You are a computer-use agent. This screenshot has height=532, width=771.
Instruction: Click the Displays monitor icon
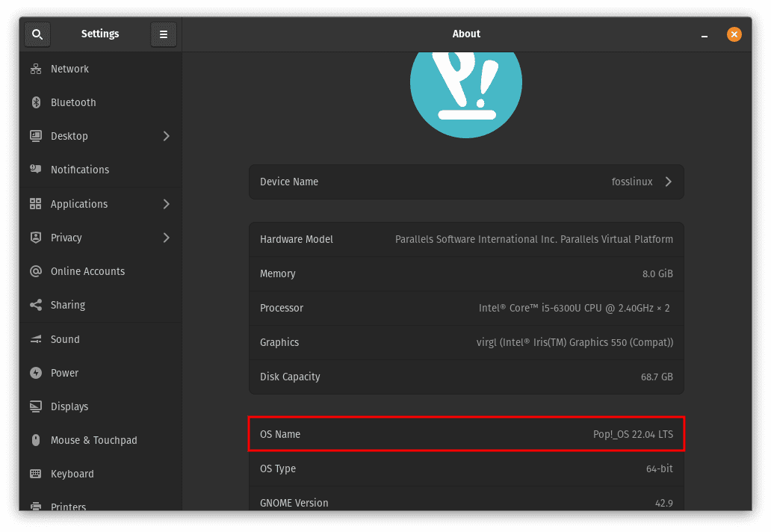coord(36,406)
